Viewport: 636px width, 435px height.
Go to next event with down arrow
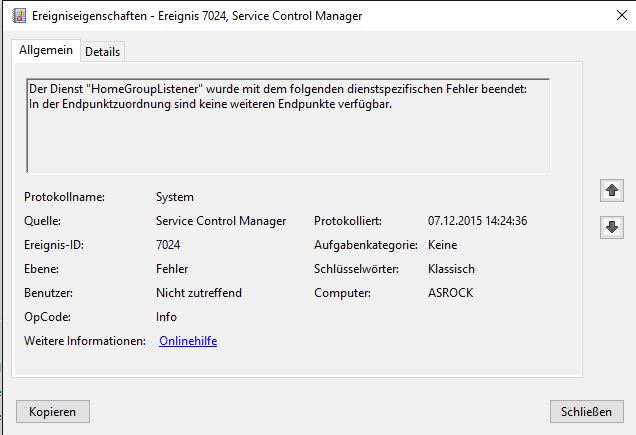(612, 227)
